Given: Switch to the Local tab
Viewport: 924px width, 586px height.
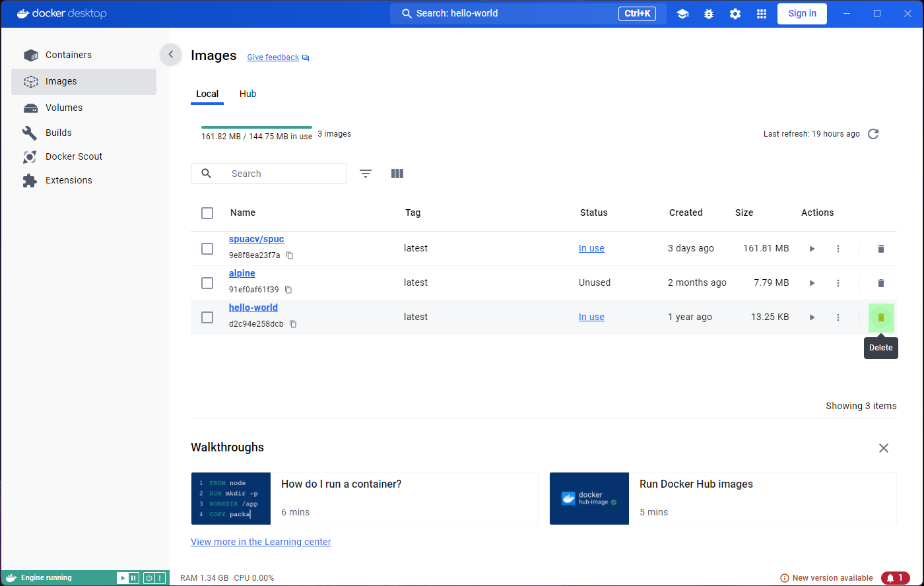Looking at the screenshot, I should tap(207, 94).
